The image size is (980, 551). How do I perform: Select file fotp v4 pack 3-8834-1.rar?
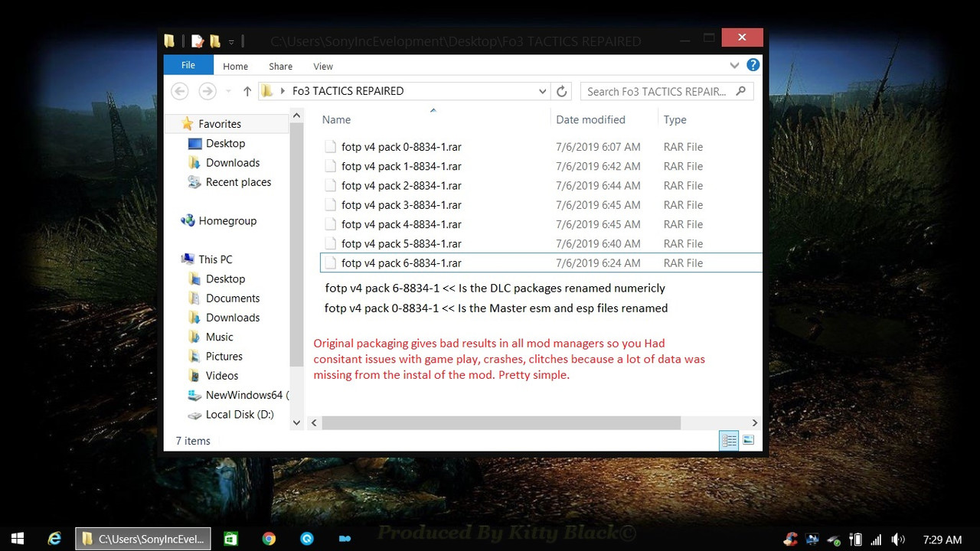coord(401,205)
